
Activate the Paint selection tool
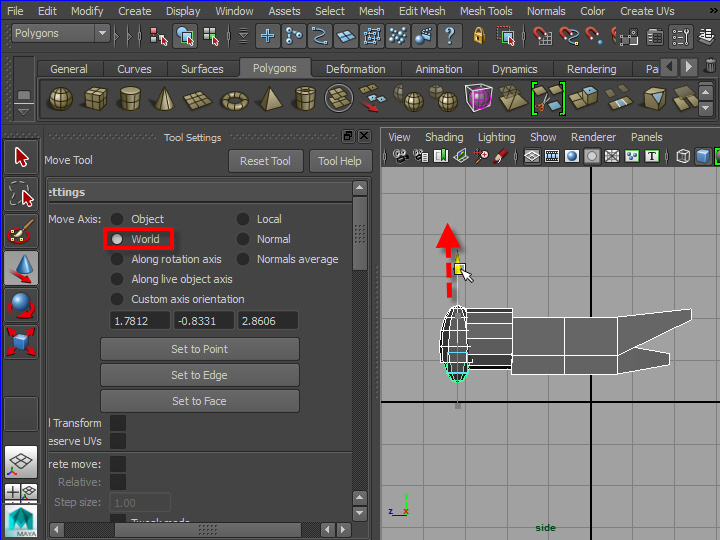[x=21, y=231]
